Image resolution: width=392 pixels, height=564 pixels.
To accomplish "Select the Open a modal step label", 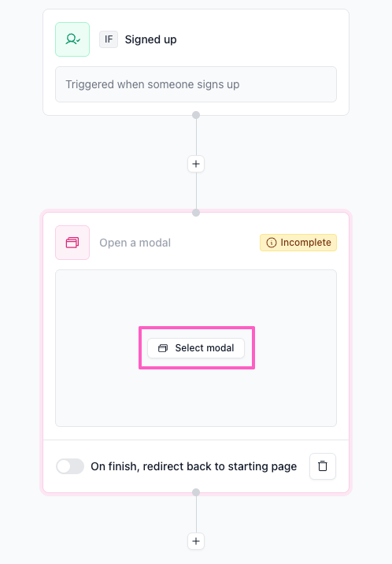I will coord(135,243).
